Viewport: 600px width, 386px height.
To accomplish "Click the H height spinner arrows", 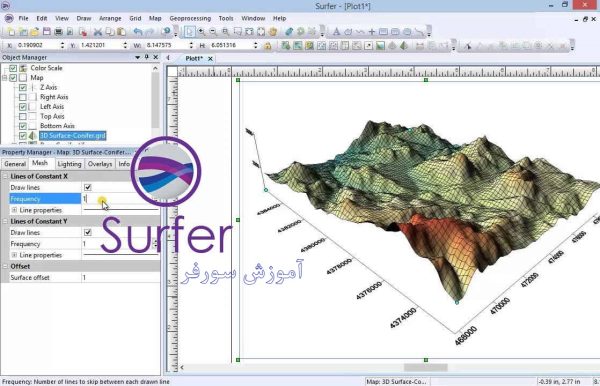I will coord(256,45).
